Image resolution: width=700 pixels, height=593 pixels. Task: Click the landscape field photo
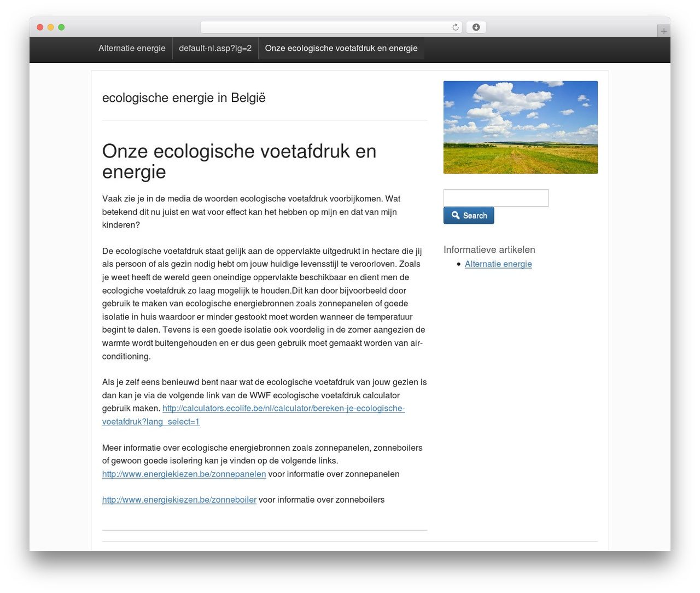(x=521, y=127)
